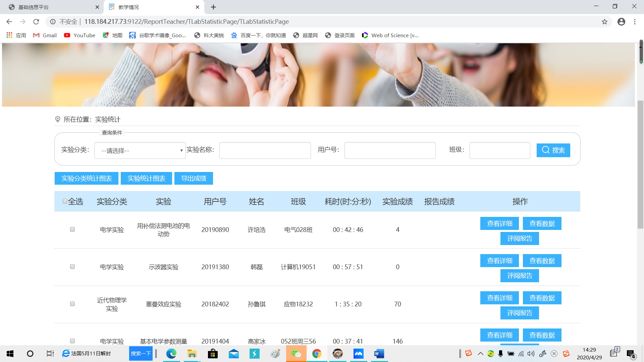Open Gmail bookmark in bookmarks bar

point(45,35)
